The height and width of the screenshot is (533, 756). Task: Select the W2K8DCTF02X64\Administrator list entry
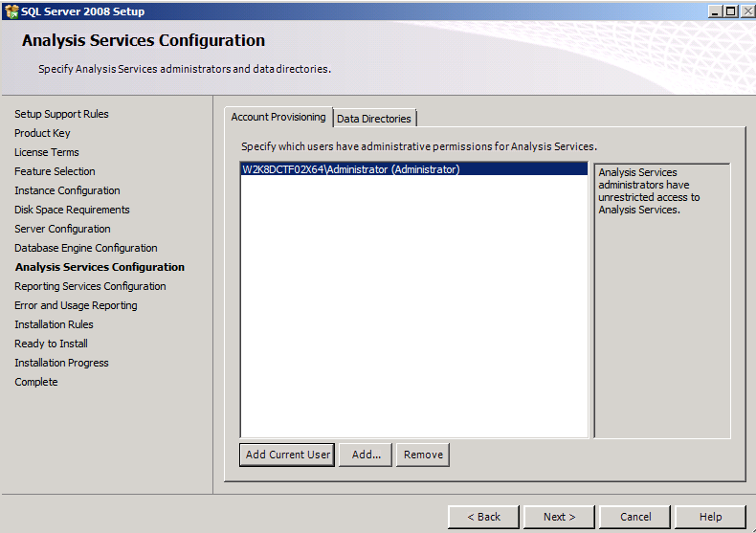click(x=413, y=169)
